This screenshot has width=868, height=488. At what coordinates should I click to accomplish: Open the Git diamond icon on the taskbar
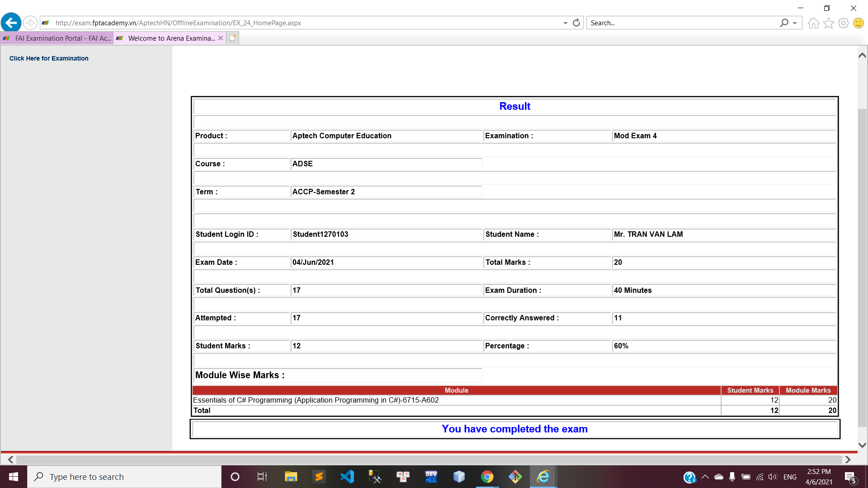click(515, 477)
